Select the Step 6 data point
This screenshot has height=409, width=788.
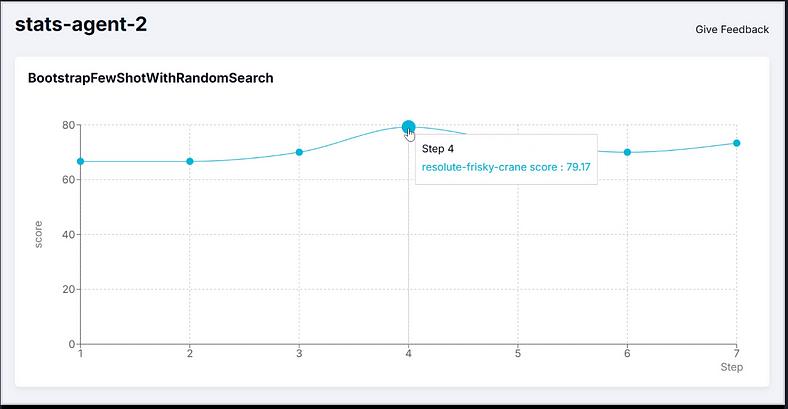click(627, 152)
